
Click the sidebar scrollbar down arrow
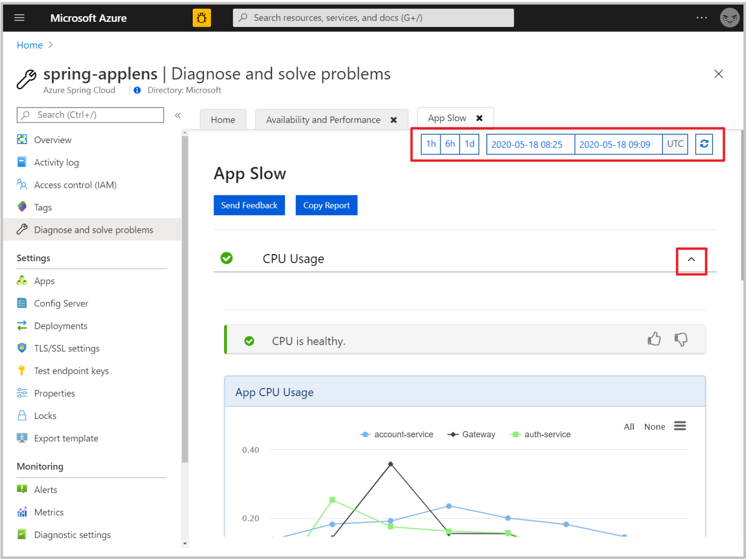pos(185,543)
